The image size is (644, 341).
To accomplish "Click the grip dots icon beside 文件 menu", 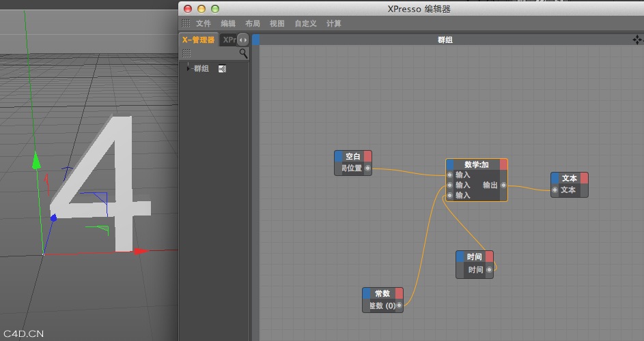I will (186, 23).
